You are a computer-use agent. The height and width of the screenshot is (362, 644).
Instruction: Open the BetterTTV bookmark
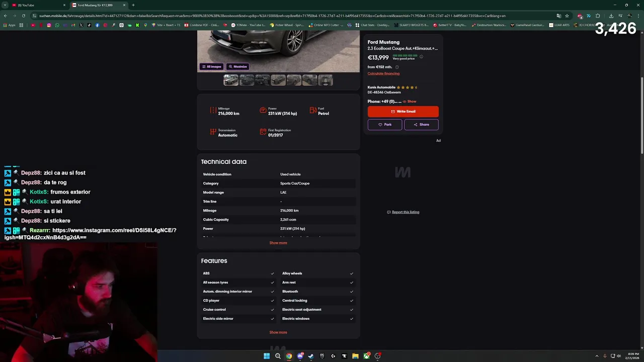pyautogui.click(x=449, y=25)
